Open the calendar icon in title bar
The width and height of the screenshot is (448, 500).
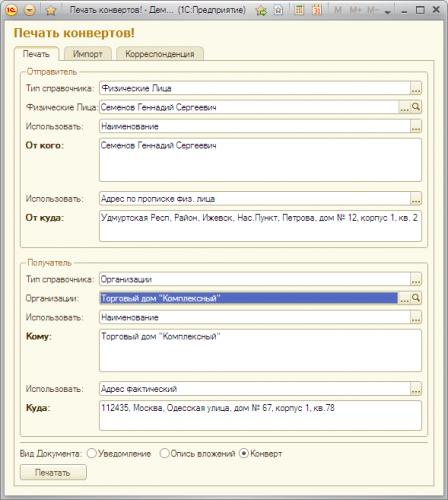tap(317, 10)
